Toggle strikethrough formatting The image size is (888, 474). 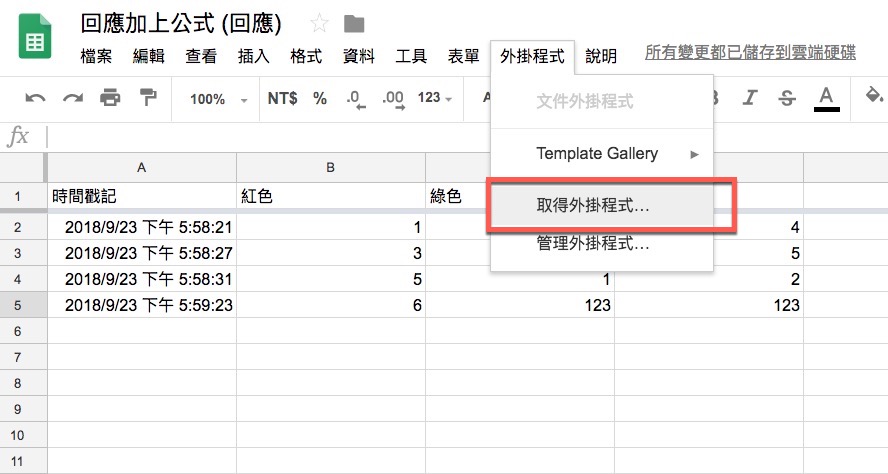coord(787,98)
